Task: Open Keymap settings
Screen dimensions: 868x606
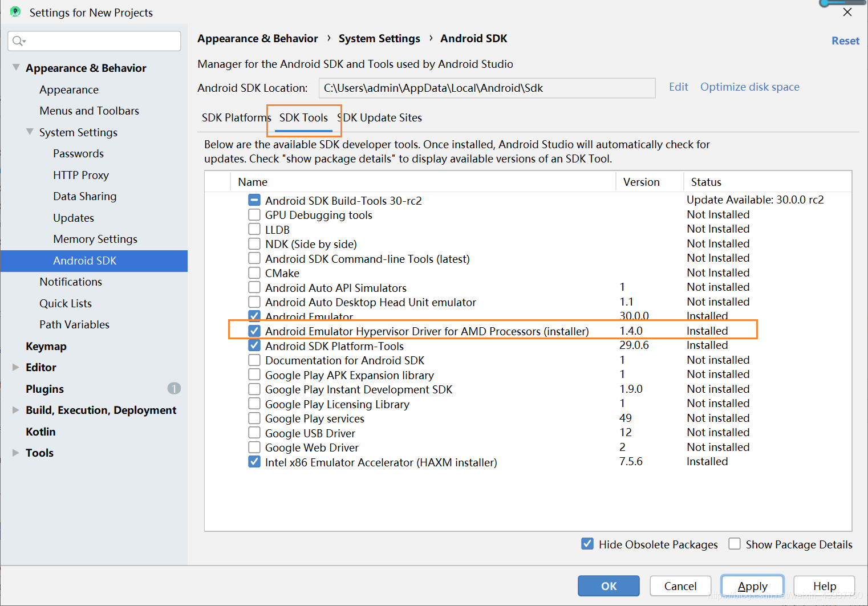Action: click(46, 346)
